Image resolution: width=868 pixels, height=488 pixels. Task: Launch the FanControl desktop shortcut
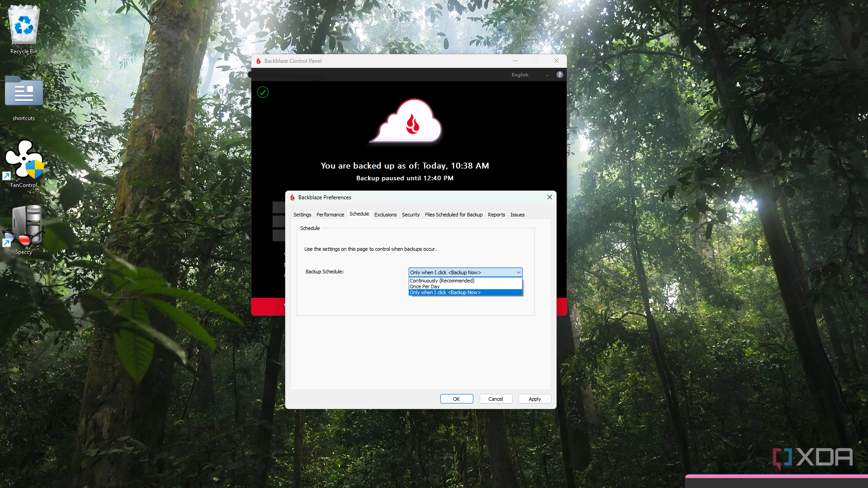(24, 164)
